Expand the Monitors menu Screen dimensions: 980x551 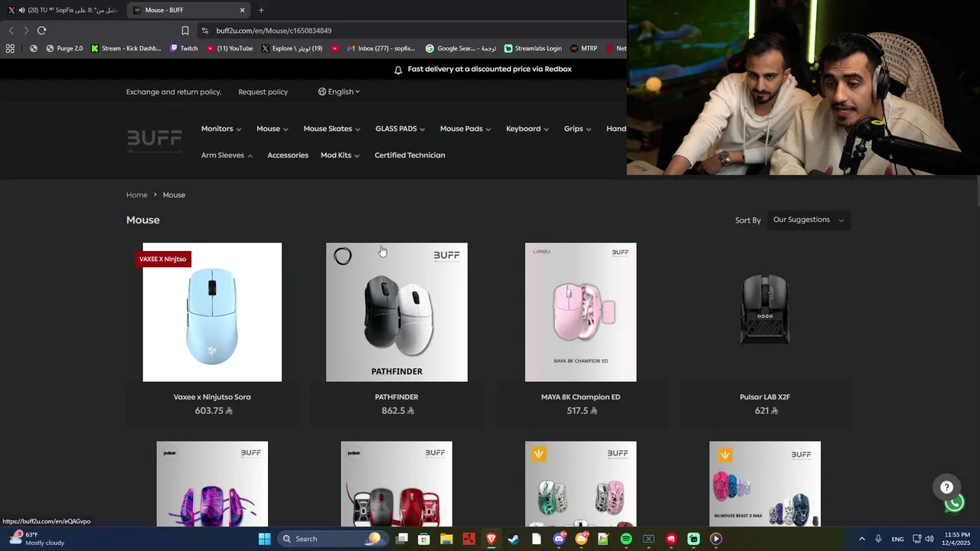(221, 129)
